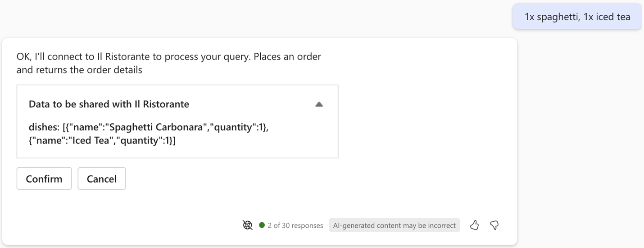The image size is (644, 248).
Task: Collapse the data-sharing panel with the triangle arrow
Action: pos(319,104)
